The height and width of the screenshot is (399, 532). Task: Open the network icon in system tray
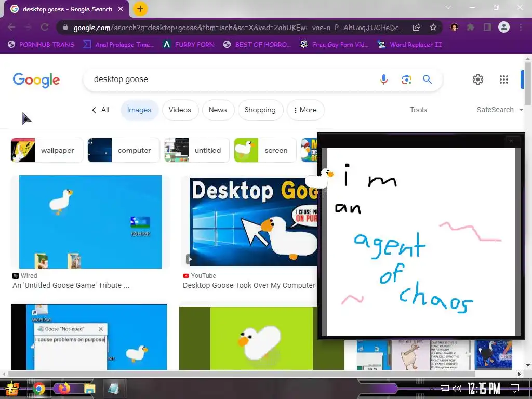[445, 389]
